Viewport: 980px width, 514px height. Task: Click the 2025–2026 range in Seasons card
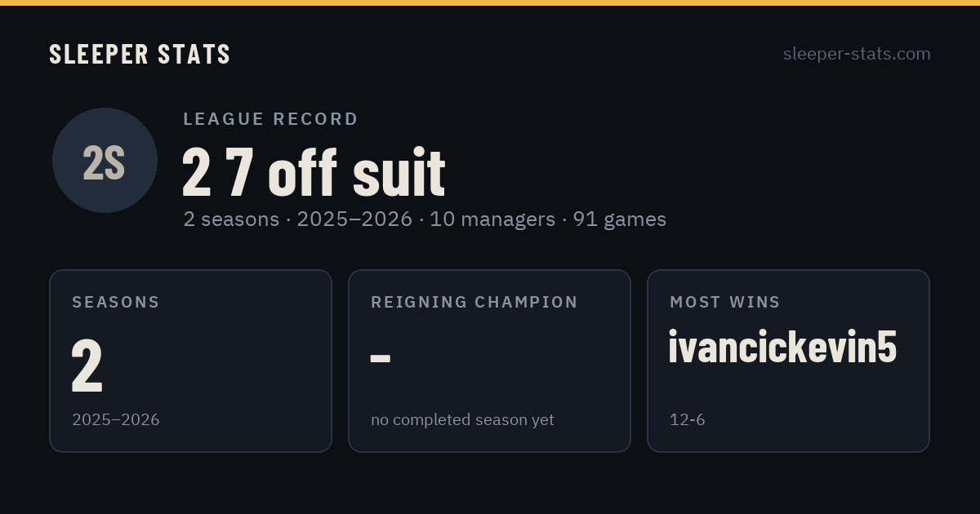pos(116,419)
